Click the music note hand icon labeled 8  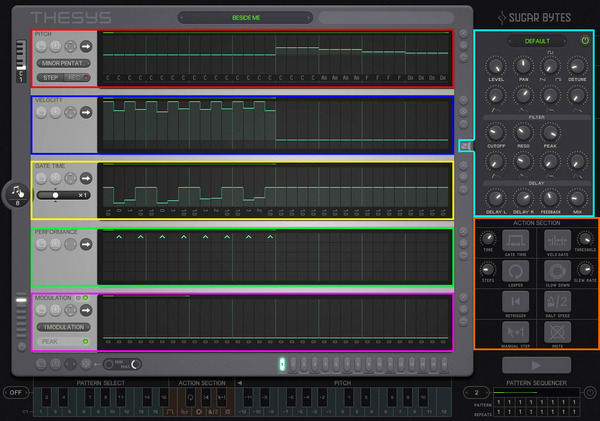coord(17,194)
